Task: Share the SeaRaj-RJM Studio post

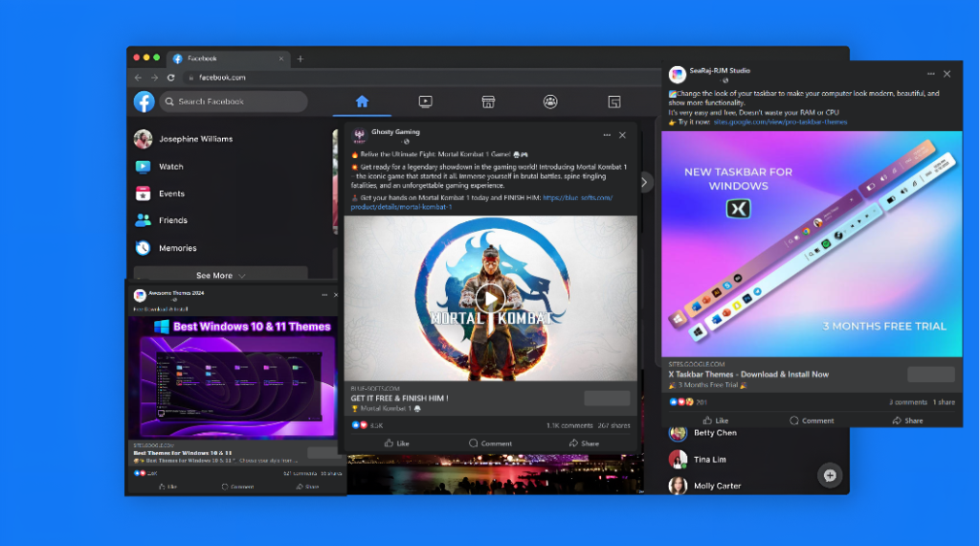Action: 907,421
